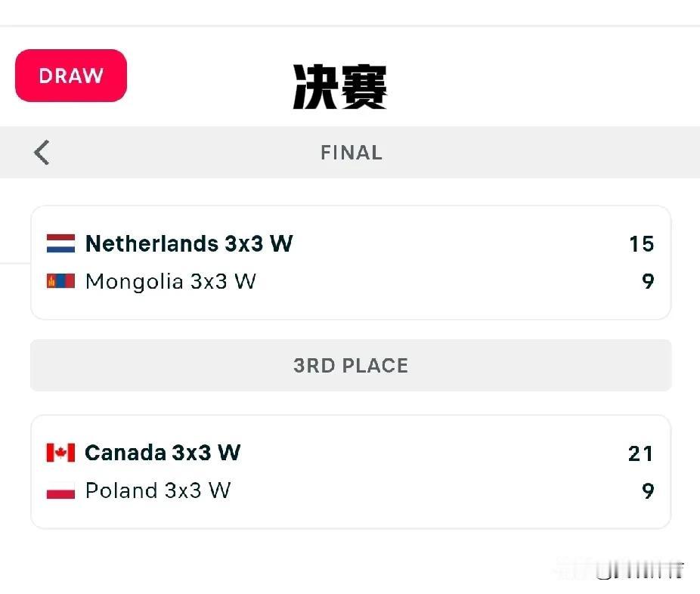The image size is (700, 594).
Task: Select the FINAL round header
Action: (352, 153)
